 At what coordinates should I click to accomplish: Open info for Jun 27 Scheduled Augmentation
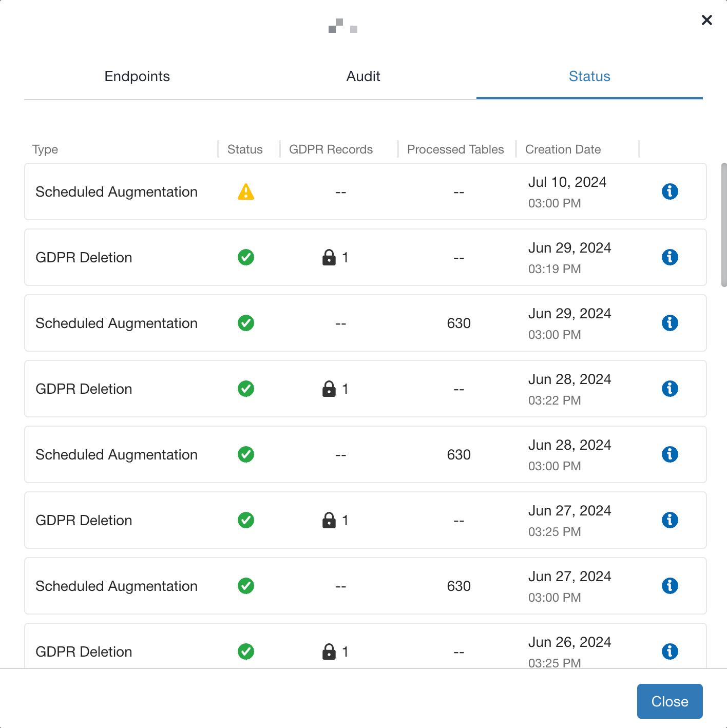point(669,586)
